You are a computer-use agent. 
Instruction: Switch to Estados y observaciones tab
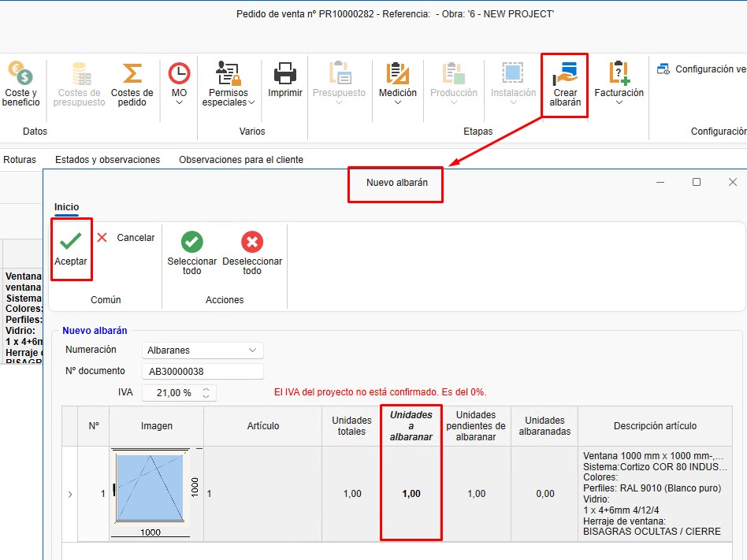coord(108,160)
